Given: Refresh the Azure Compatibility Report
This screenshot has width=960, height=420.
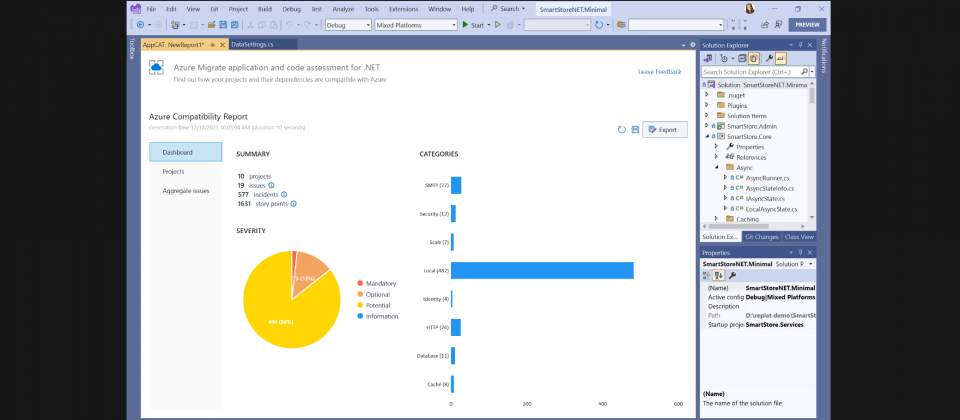Looking at the screenshot, I should [x=621, y=130].
